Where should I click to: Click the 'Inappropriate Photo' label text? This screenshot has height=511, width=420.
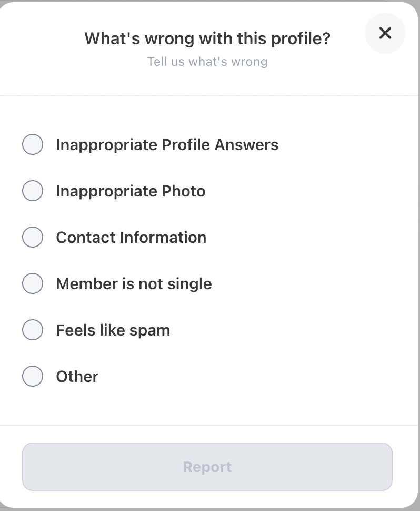click(x=131, y=191)
